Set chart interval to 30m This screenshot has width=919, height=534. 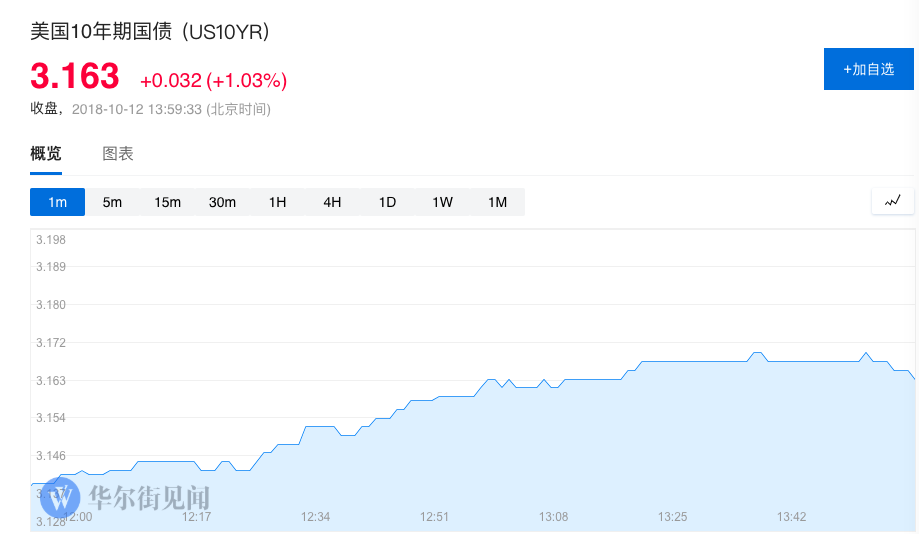click(222, 202)
